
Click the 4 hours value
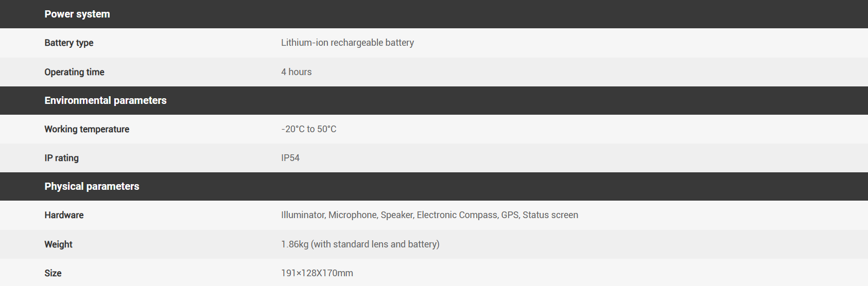pyautogui.click(x=297, y=72)
